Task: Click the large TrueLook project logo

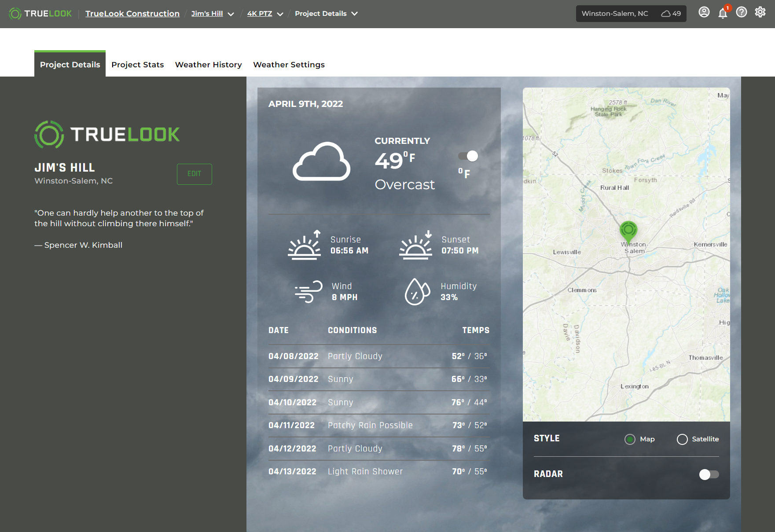Action: pos(107,134)
